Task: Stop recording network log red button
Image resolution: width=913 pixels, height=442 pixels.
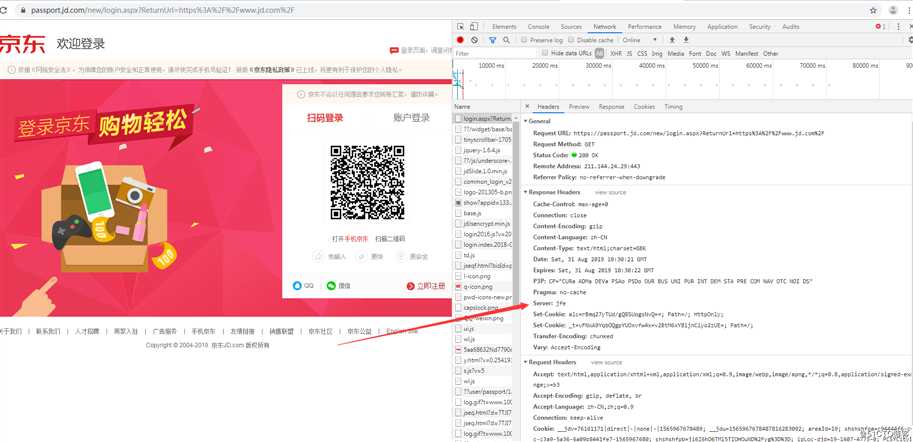Action: point(460,40)
